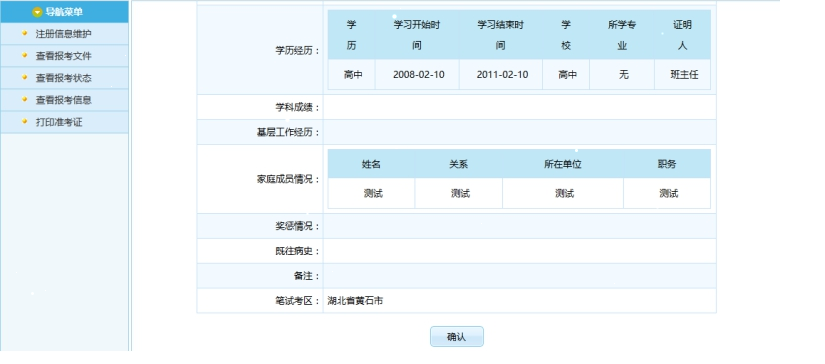Select the 导航菜单 header title
Screen dimensions: 825x364
[x=64, y=12]
